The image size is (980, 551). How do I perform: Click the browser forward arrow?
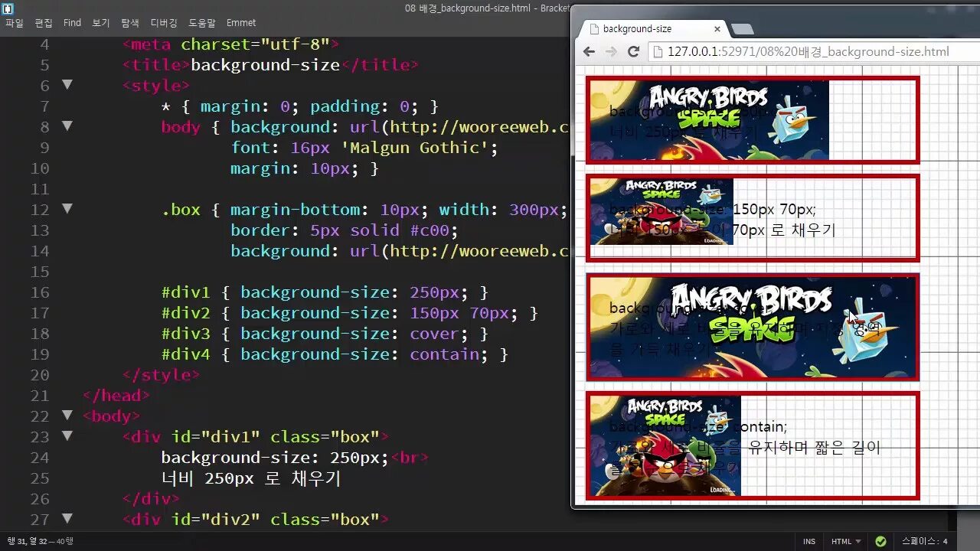pos(611,52)
